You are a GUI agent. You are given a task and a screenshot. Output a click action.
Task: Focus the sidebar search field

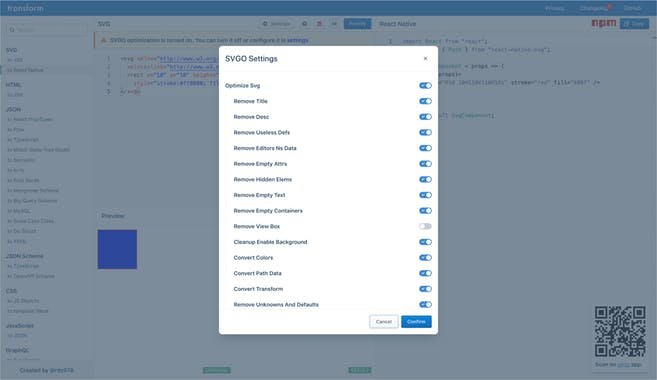tap(47, 30)
